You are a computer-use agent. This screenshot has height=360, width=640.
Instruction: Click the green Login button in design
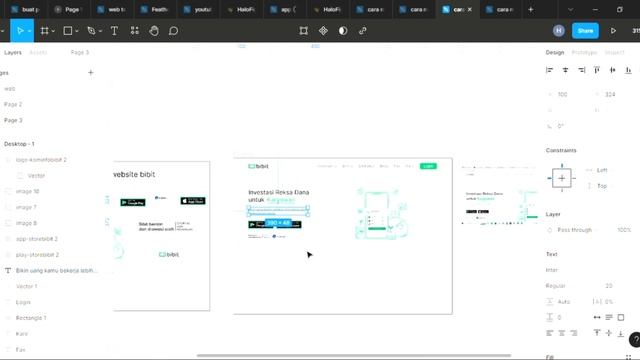(x=428, y=166)
